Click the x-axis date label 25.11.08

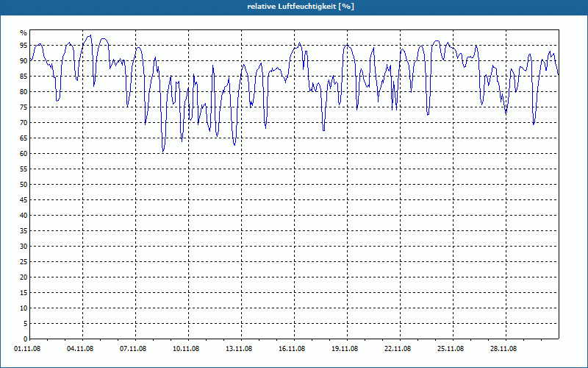(451, 349)
